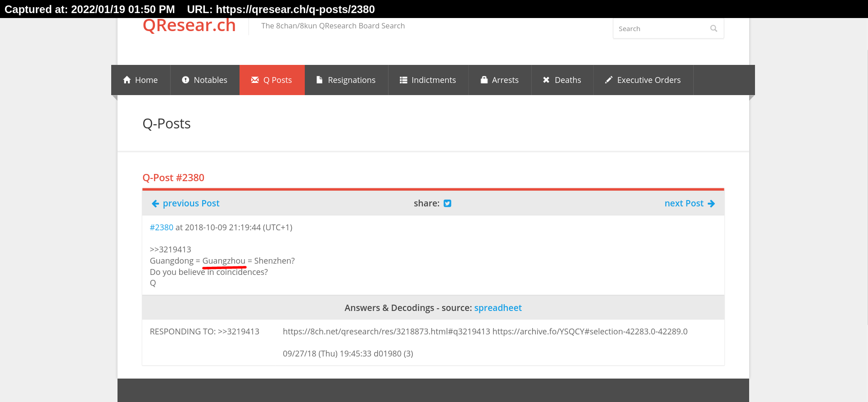
Task: Click the Q-Posts page title
Action: pyautogui.click(x=167, y=123)
